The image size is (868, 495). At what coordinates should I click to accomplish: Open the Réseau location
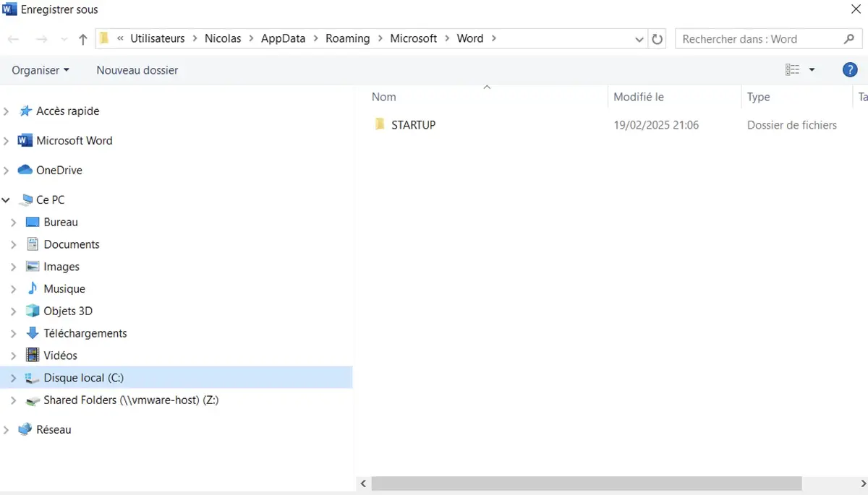pyautogui.click(x=53, y=429)
